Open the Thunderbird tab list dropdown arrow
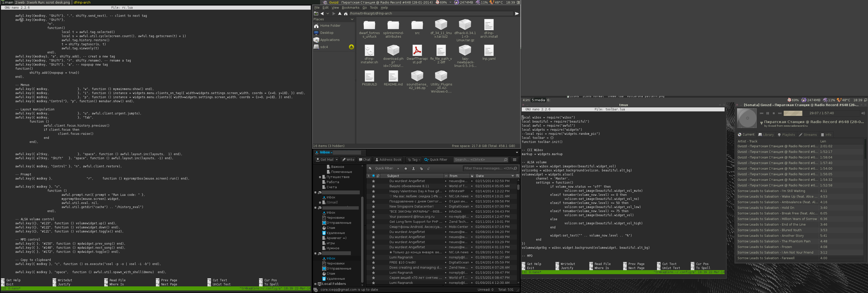This screenshot has height=293, width=868. pyautogui.click(x=517, y=152)
